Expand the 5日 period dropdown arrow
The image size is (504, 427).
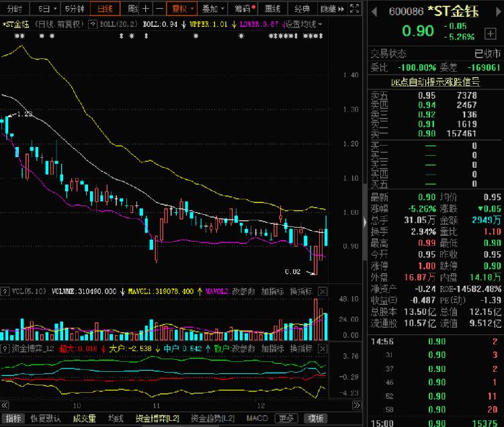(x=56, y=9)
